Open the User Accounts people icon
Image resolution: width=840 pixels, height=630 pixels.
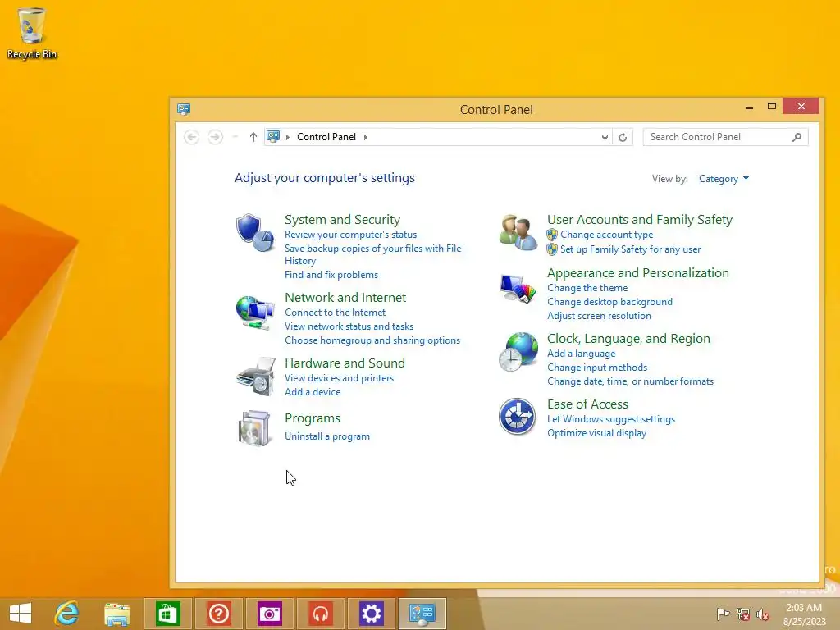518,232
